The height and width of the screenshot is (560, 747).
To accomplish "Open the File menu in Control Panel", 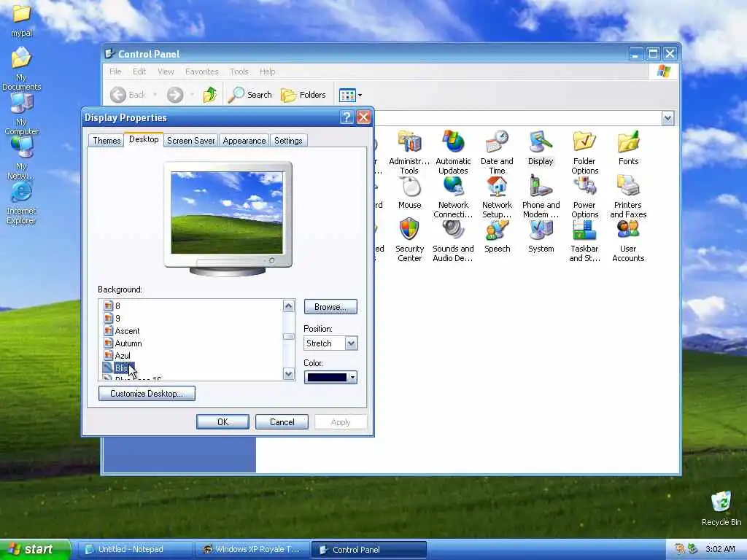I will tap(115, 71).
